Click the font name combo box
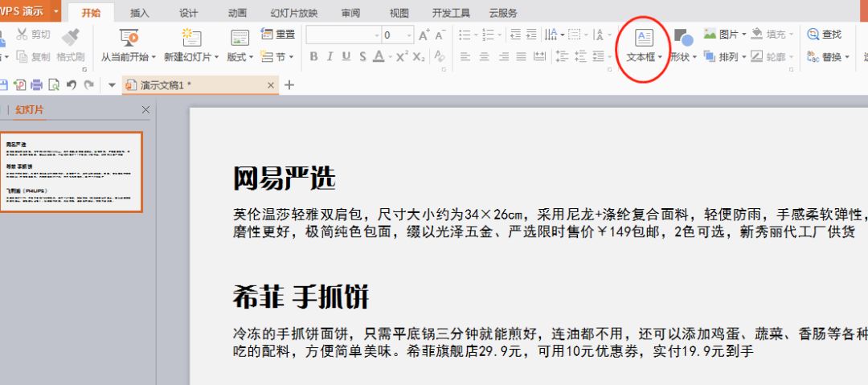The image size is (868, 385). (343, 35)
